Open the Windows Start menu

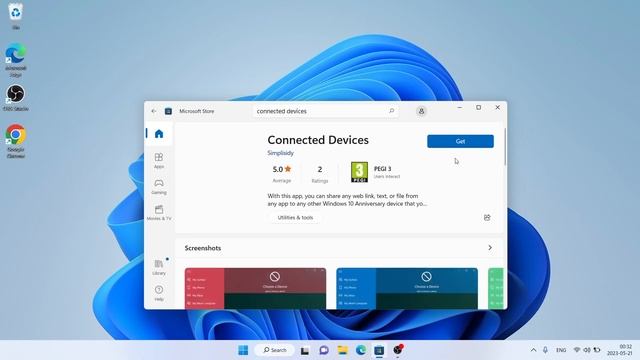[243, 350]
